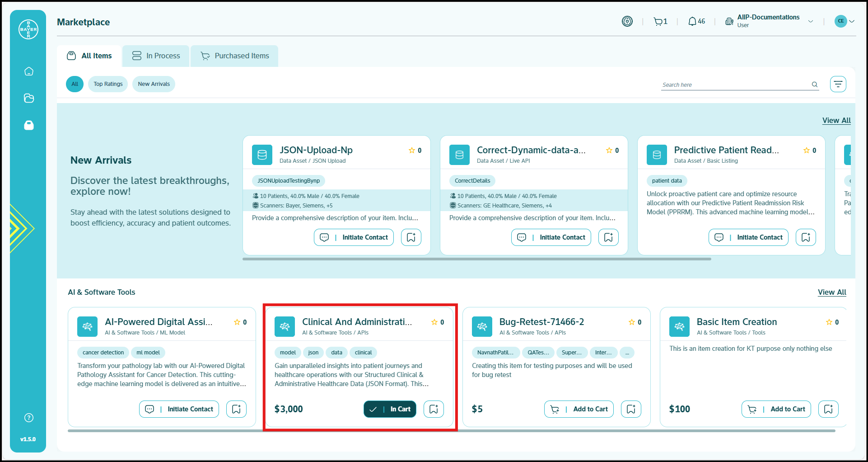Click the Bayer logo in sidebar
The image size is (868, 462).
click(x=28, y=29)
